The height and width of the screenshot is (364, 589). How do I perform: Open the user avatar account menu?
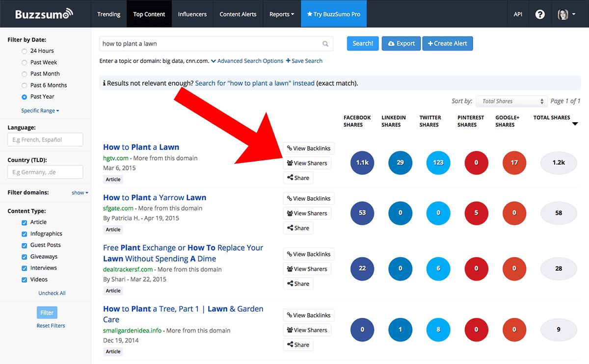pyautogui.click(x=566, y=14)
